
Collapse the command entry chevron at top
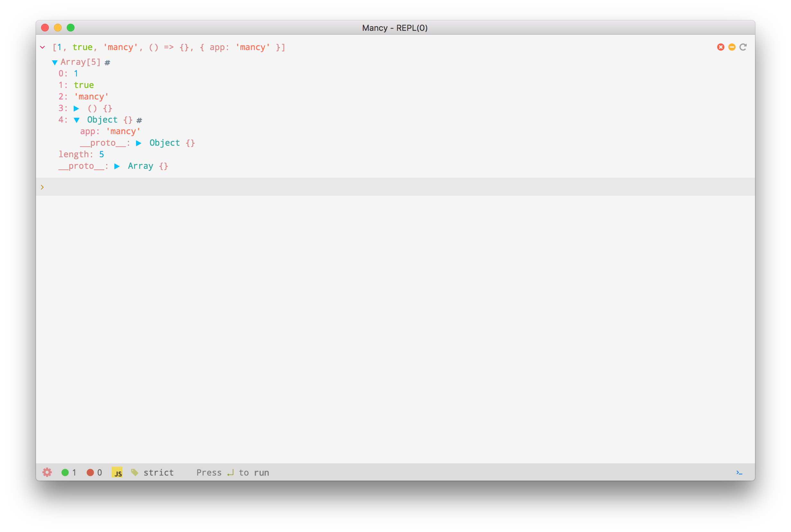[42, 47]
